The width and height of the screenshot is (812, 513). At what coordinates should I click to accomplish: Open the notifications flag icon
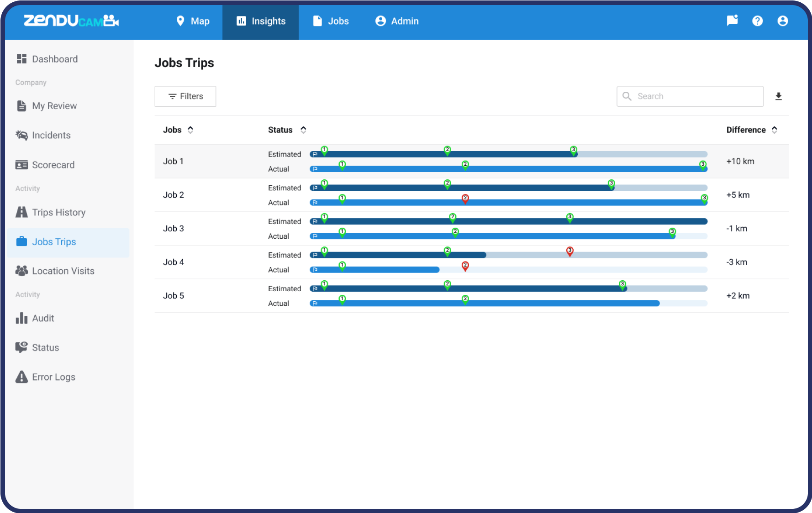tap(732, 21)
